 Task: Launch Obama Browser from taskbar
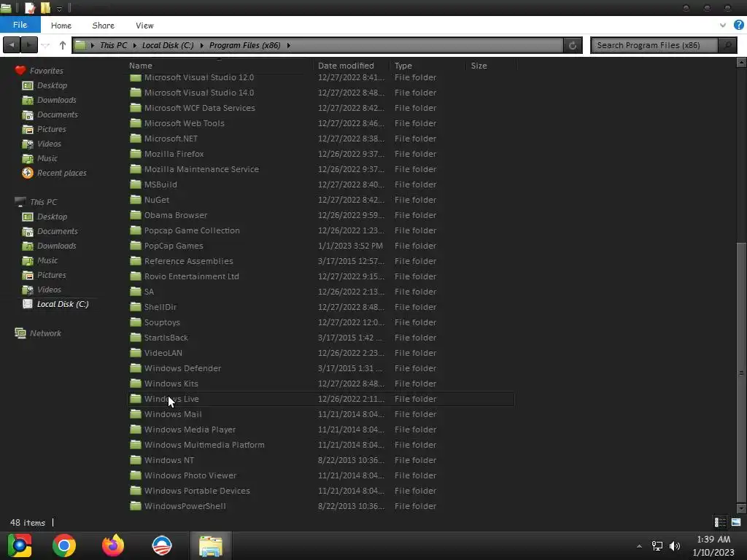[162, 545]
